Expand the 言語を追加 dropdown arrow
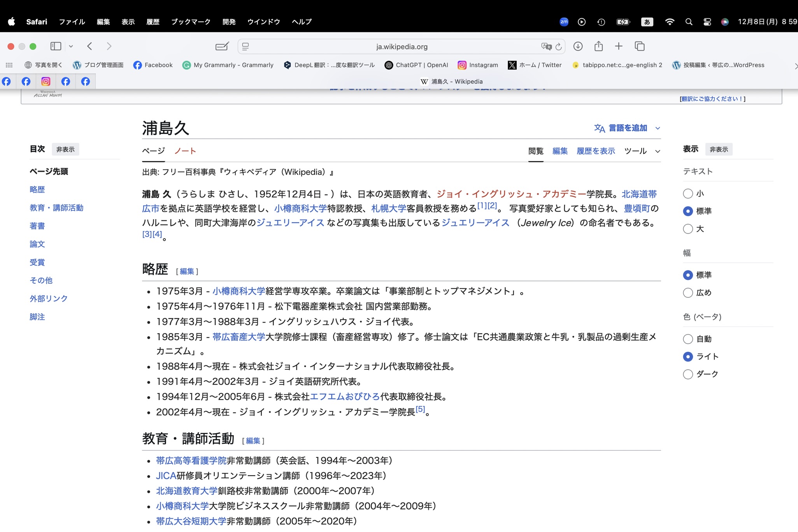Screen dimensions: 798x532 [658, 128]
